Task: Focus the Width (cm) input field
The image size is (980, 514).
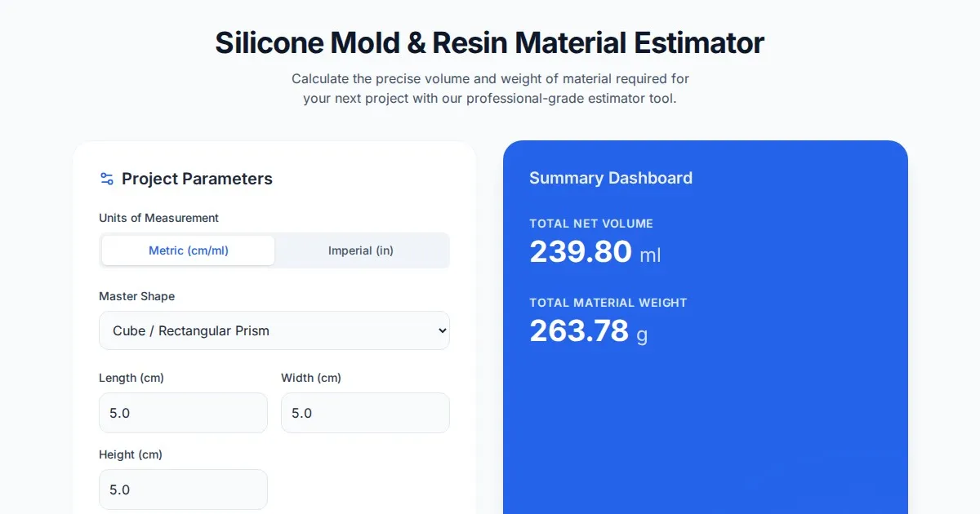Action: point(365,413)
